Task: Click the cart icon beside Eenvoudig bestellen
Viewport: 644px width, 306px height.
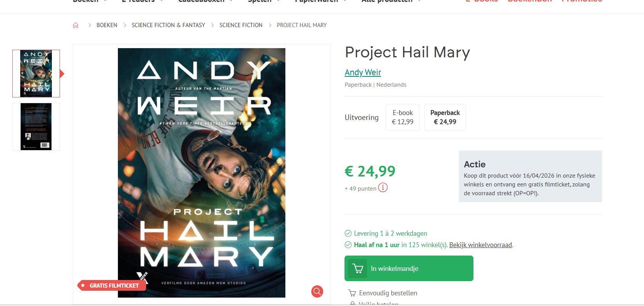Action: (351, 293)
